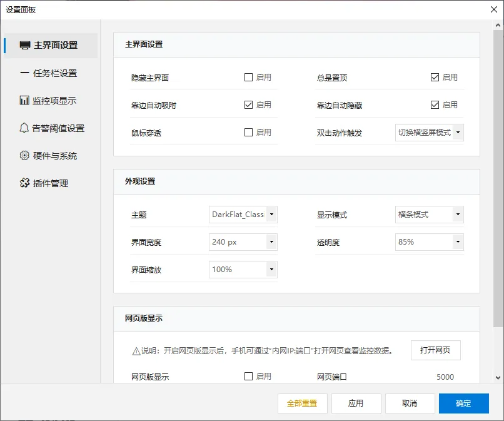Open the 透明度 85% dropdown

tap(429, 242)
